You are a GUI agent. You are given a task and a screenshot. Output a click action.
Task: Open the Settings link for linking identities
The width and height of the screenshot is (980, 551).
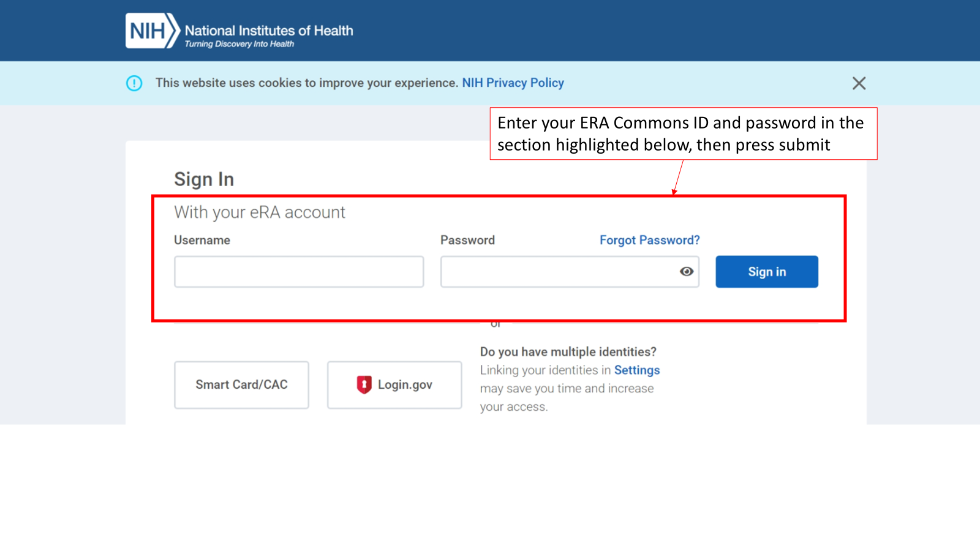pos(637,370)
